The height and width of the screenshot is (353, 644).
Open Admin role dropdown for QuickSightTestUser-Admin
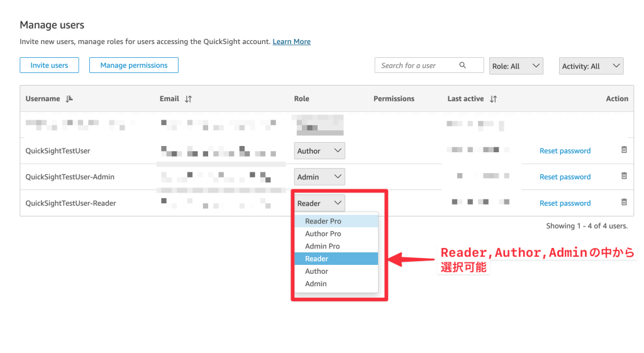(319, 177)
